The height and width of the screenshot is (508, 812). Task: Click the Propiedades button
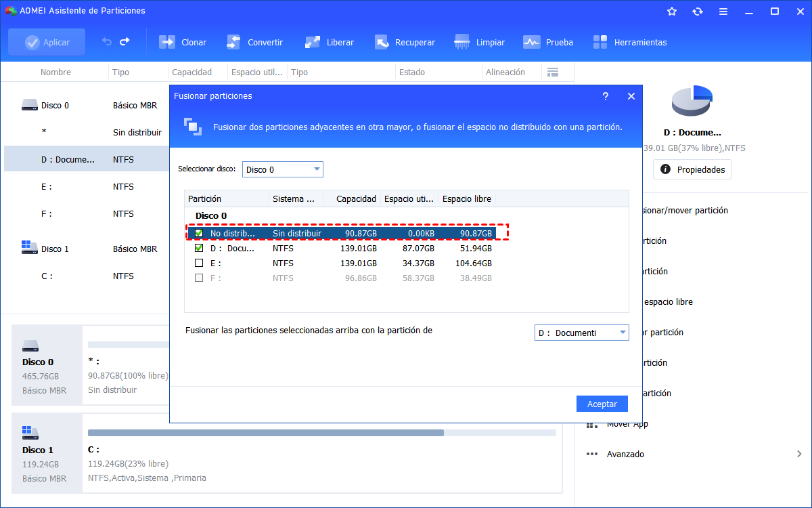tap(692, 169)
